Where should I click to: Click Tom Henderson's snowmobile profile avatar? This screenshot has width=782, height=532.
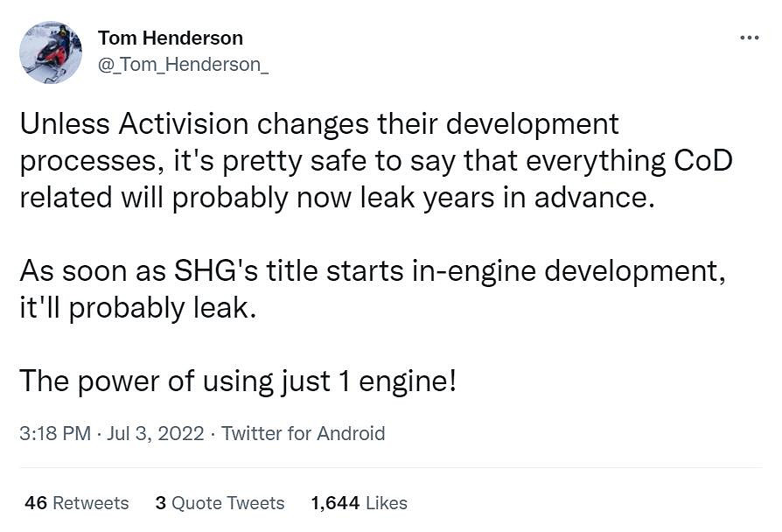pos(51,53)
